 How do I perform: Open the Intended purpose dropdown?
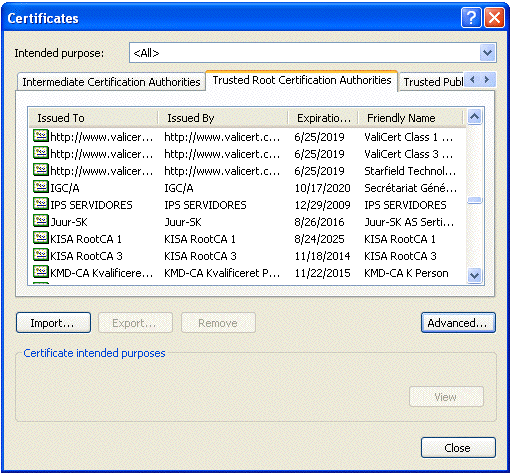487,53
